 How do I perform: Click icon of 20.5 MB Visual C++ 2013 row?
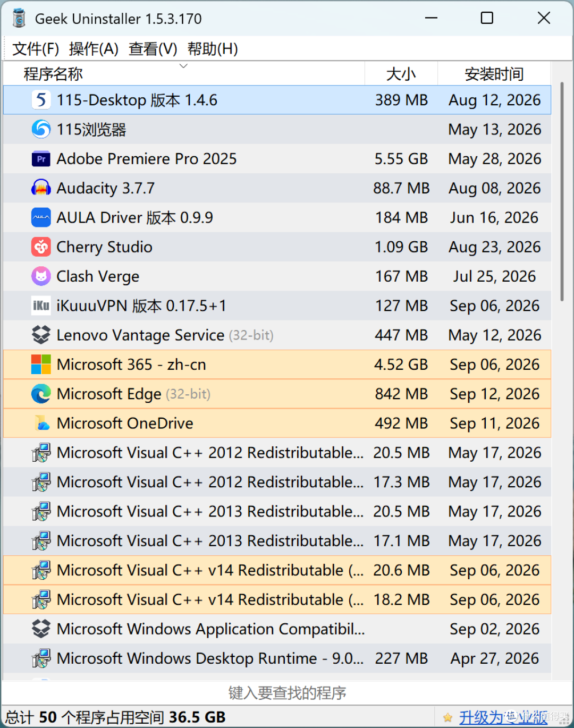pyautogui.click(x=41, y=511)
